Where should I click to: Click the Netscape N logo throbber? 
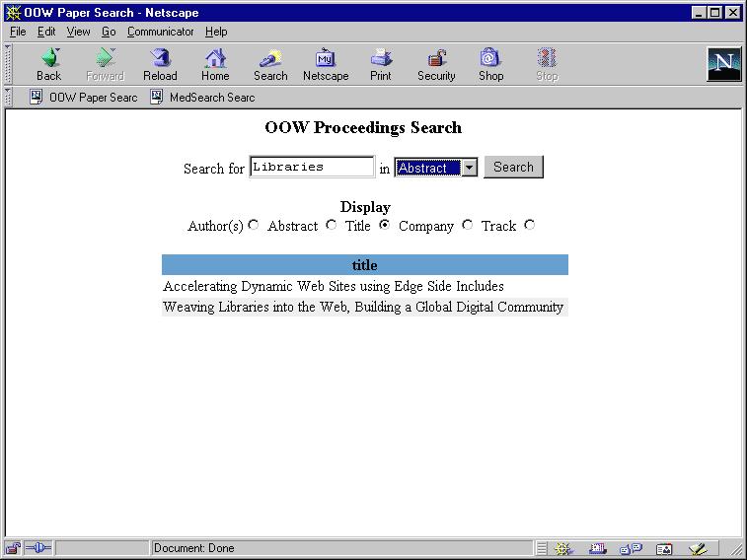tap(723, 64)
